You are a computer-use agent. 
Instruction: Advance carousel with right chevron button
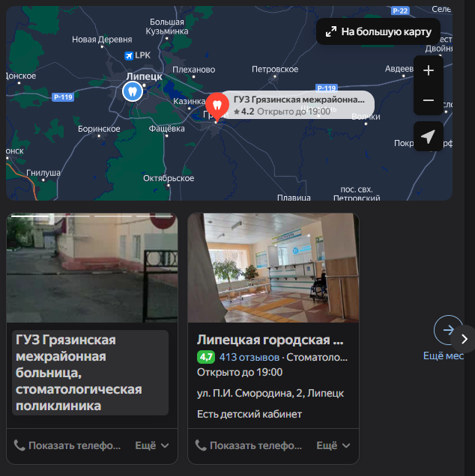tap(464, 339)
